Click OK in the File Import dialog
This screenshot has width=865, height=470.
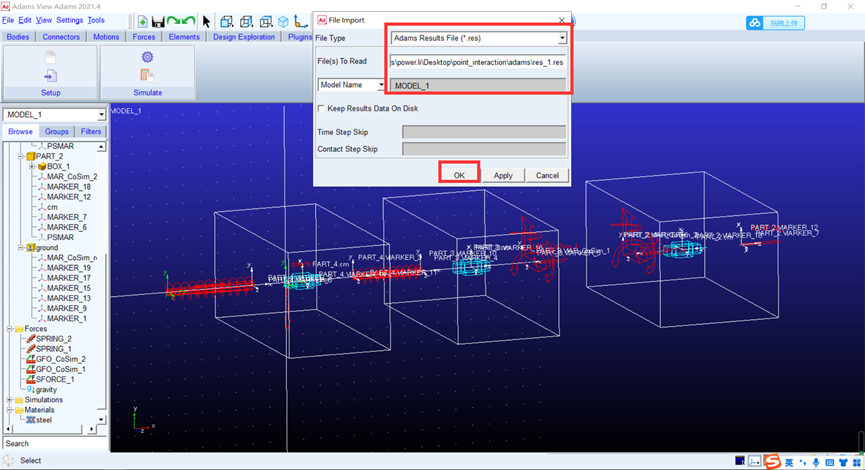(459, 175)
